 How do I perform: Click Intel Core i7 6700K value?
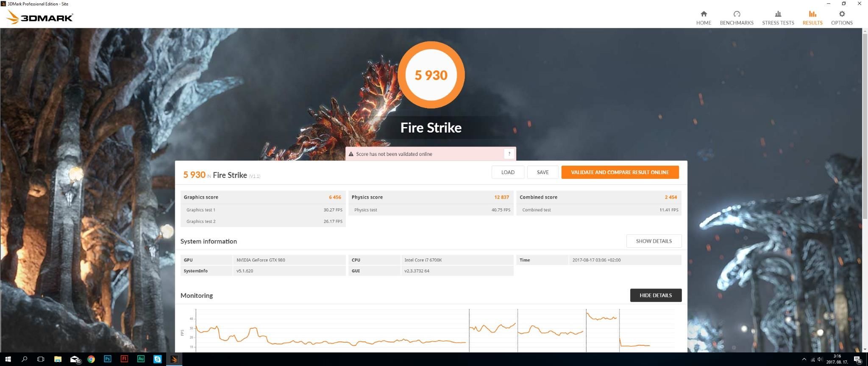(x=423, y=260)
